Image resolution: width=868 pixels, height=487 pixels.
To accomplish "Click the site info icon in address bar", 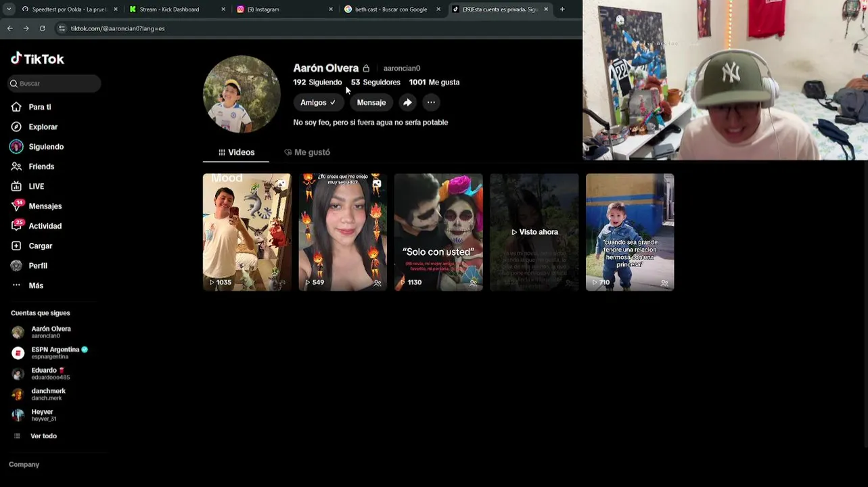I will point(62,28).
